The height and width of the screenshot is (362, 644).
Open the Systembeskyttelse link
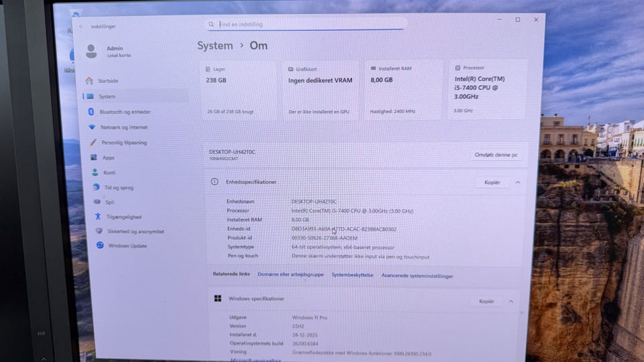click(x=352, y=275)
